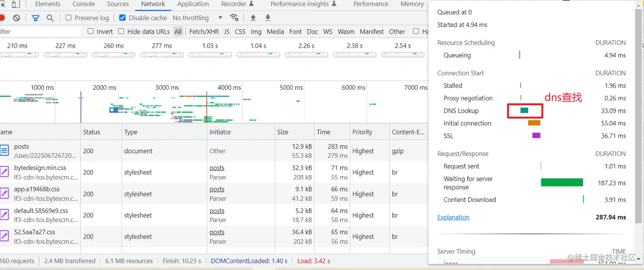644x270 pixels.
Task: Click the DOMContentLoaded: 1.40 s status text
Action: point(249,261)
